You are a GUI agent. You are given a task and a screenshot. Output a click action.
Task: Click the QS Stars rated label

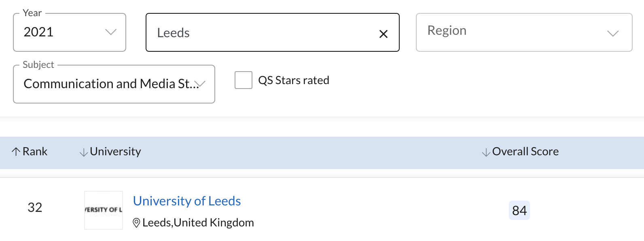294,80
